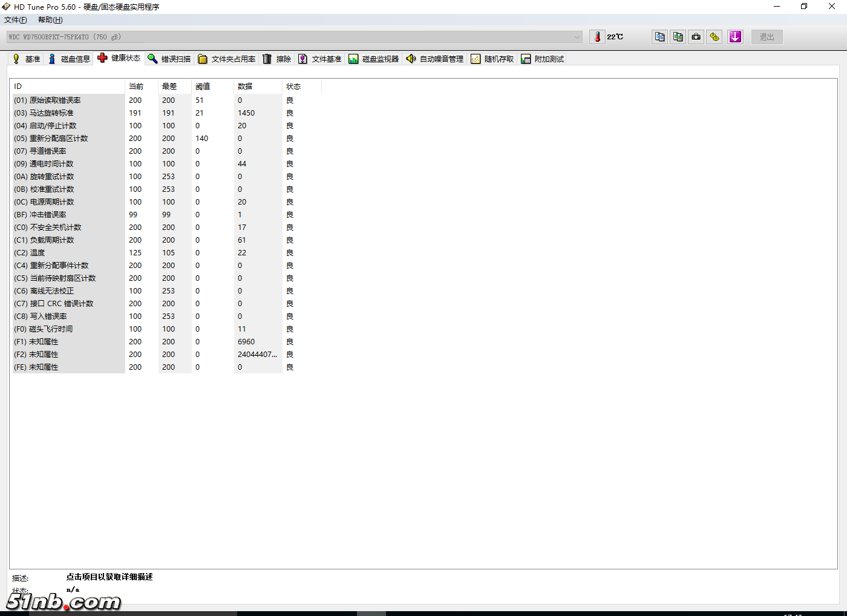Screen dimensions: 847x616
Task: Select the (05) 重新分配扇区计数 row
Action: tap(59, 139)
